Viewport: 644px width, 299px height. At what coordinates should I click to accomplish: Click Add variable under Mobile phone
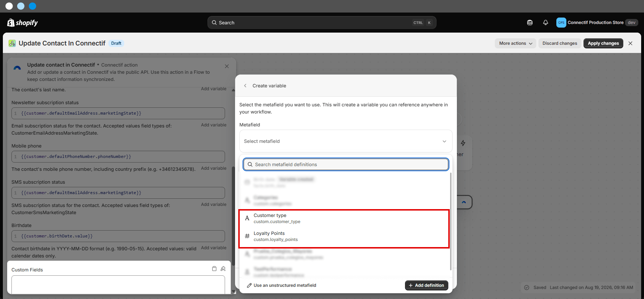point(214,168)
